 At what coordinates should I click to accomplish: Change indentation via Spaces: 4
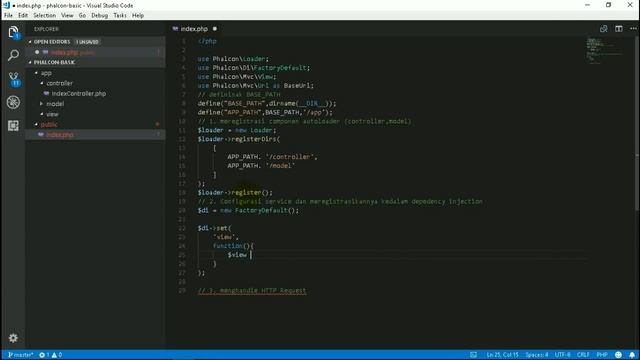coord(537,355)
